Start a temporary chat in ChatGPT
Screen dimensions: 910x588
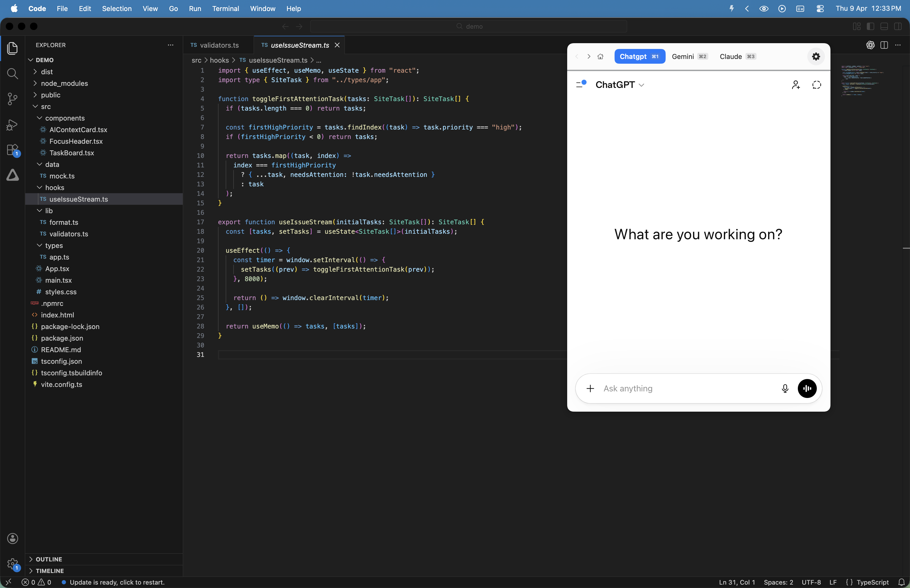coord(817,85)
